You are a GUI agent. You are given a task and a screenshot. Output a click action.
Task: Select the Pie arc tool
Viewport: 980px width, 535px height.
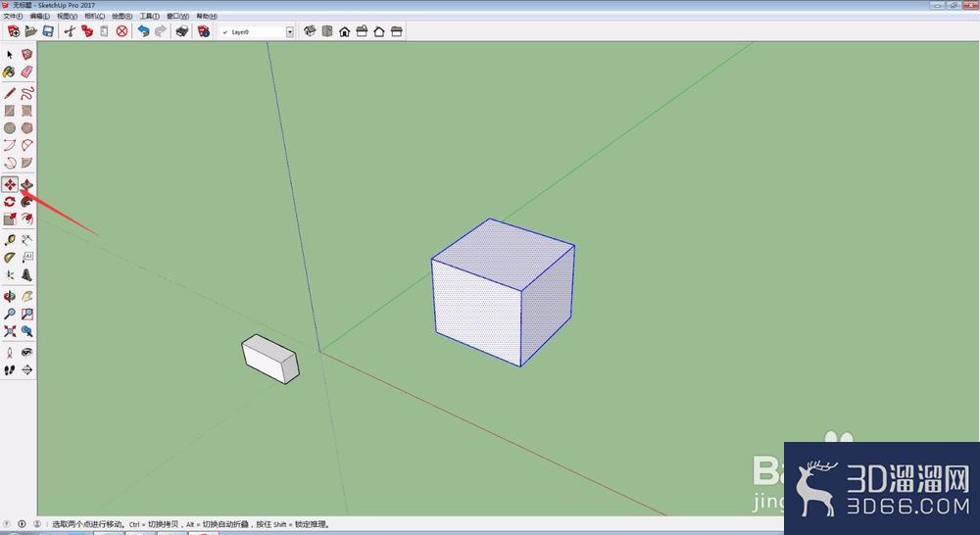(26, 163)
